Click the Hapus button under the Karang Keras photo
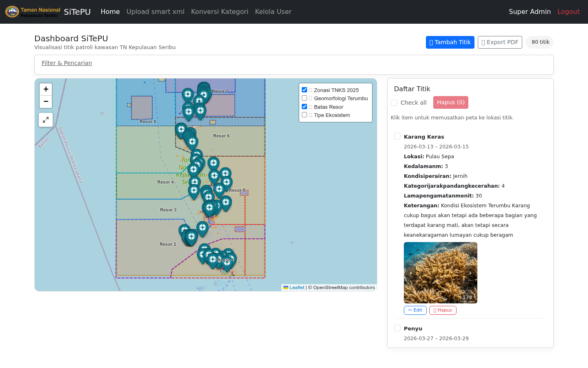588x368 pixels. click(x=443, y=310)
